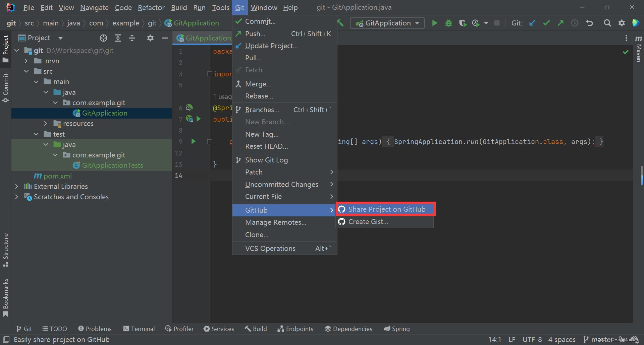
Task: Open the Bookmarks side tool window
Action: click(5, 297)
